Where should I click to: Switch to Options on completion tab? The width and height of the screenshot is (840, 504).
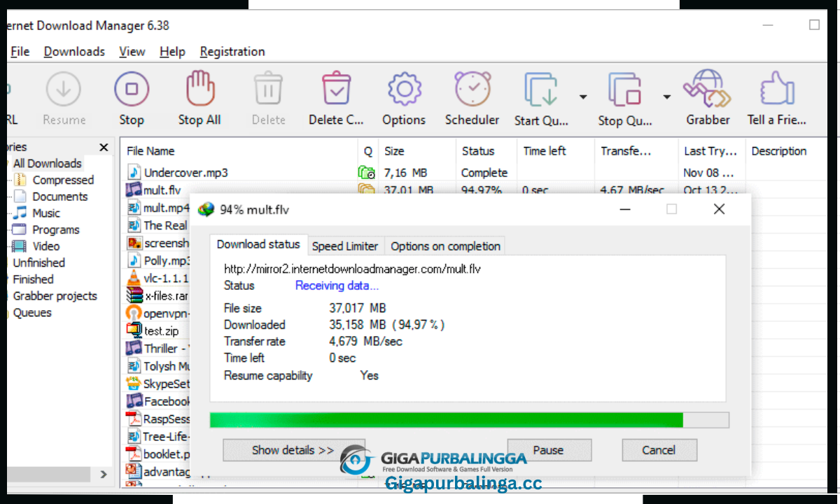[x=445, y=246]
